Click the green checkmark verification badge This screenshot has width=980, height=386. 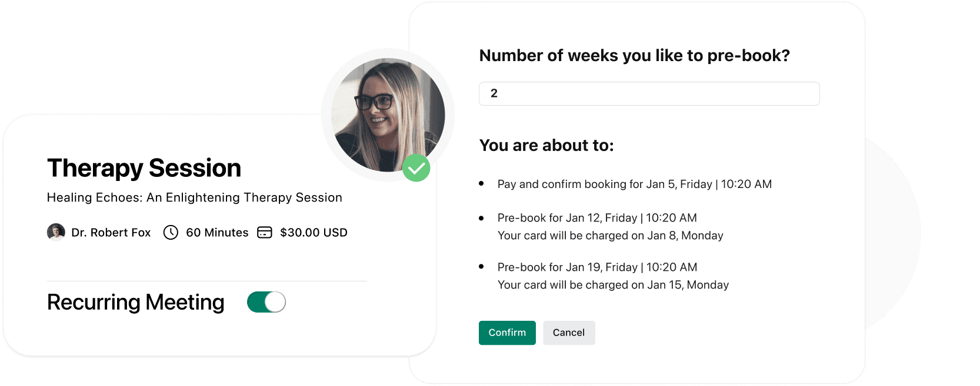416,168
